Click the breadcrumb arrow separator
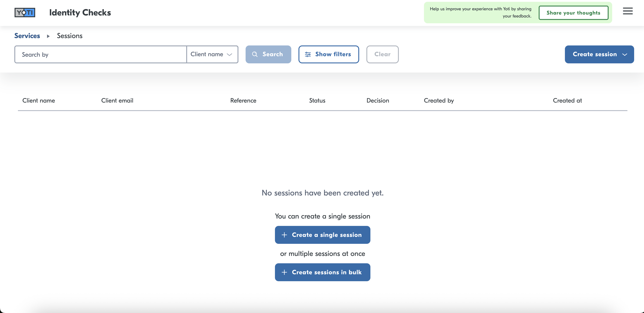644x313 pixels. click(48, 36)
